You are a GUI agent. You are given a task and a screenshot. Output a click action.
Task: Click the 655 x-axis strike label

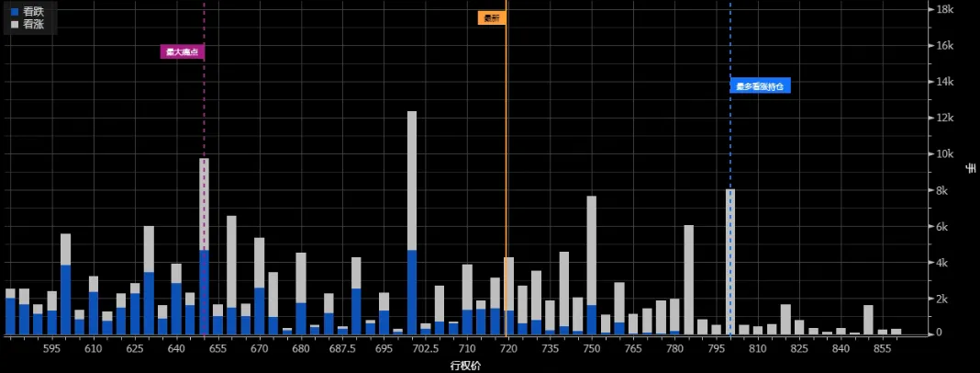[x=217, y=348]
